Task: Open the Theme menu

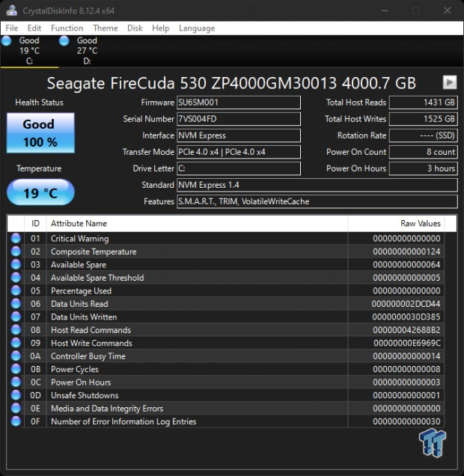Action: point(106,28)
